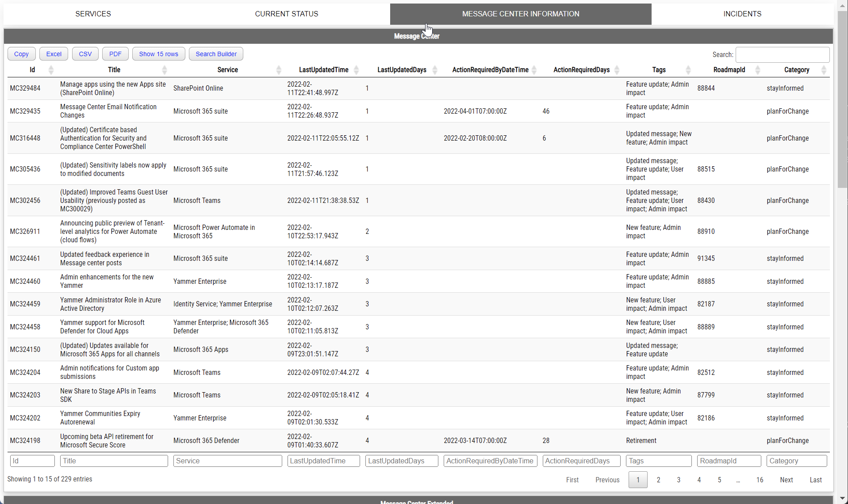The height and width of the screenshot is (504, 848).
Task: Sort by RoadmapId column arrows
Action: click(757, 70)
